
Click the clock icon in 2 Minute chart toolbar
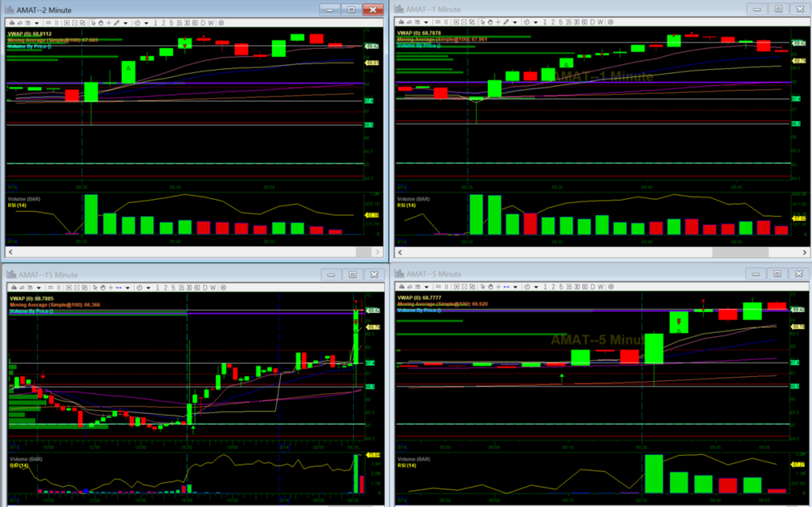pyautogui.click(x=137, y=23)
